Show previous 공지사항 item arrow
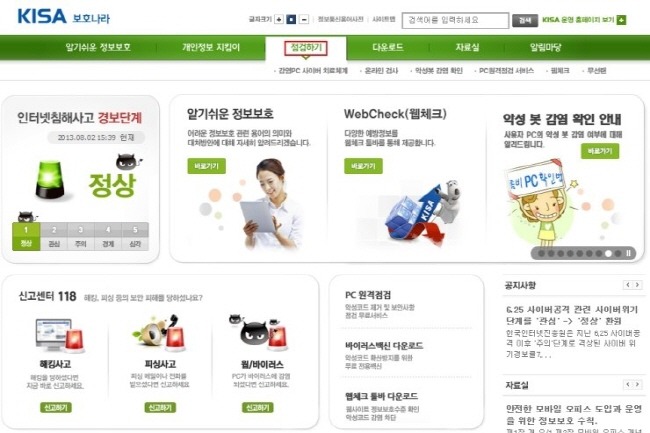 pos(628,285)
